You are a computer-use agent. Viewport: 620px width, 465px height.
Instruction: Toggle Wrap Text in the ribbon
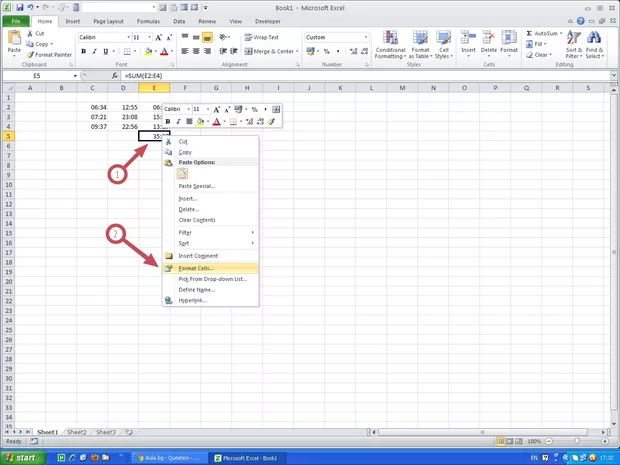pyautogui.click(x=259, y=37)
